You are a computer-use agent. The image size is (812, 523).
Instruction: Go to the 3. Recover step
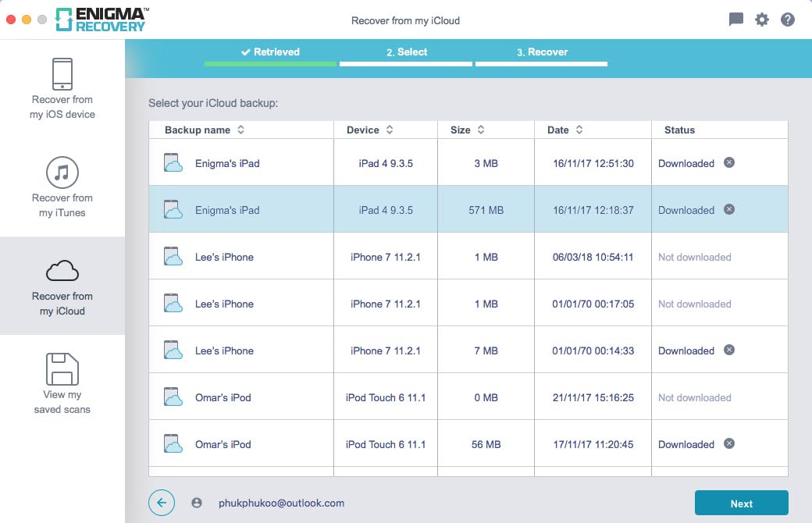542,52
